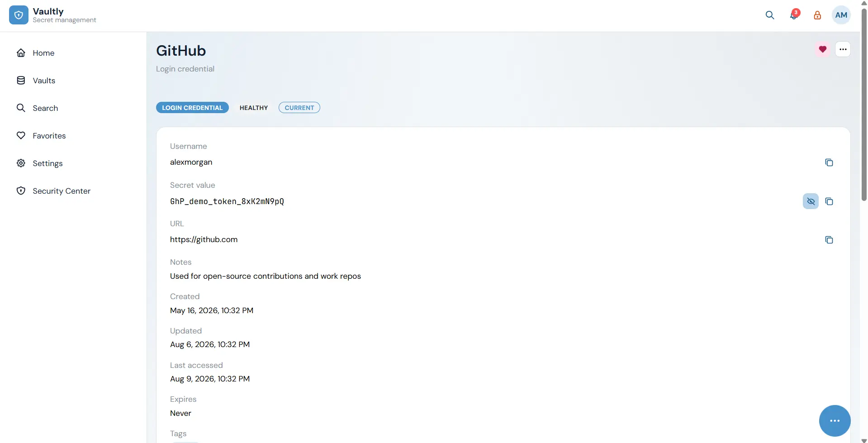This screenshot has height=443, width=868.
Task: Click the GitHub page title
Action: pos(181,51)
